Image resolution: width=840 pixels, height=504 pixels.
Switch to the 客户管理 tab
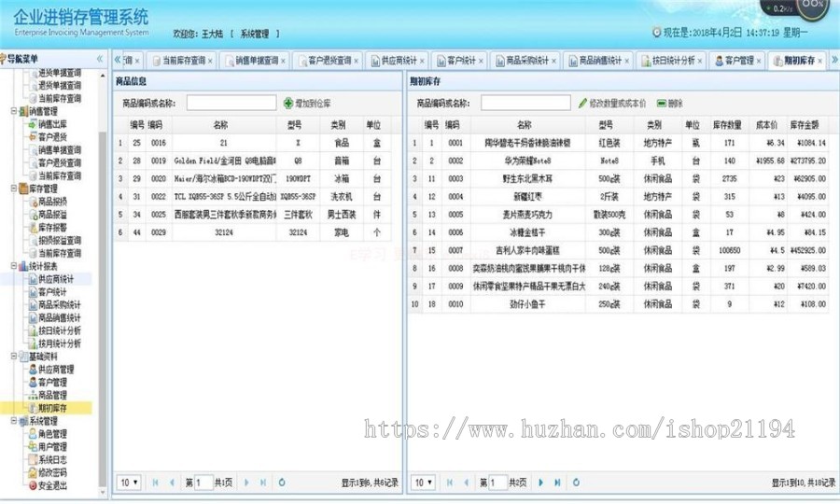coord(739,61)
